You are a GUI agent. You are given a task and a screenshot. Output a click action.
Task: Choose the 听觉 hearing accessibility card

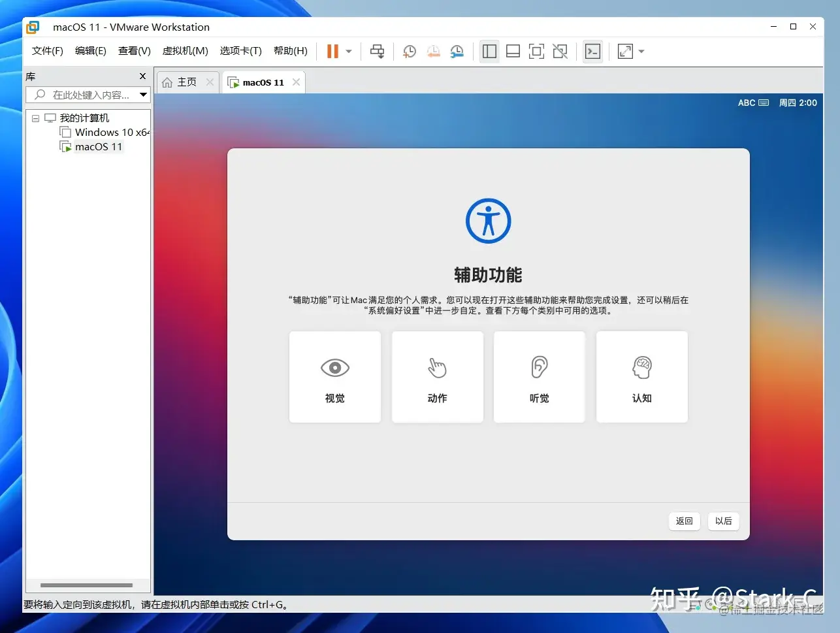(x=540, y=377)
